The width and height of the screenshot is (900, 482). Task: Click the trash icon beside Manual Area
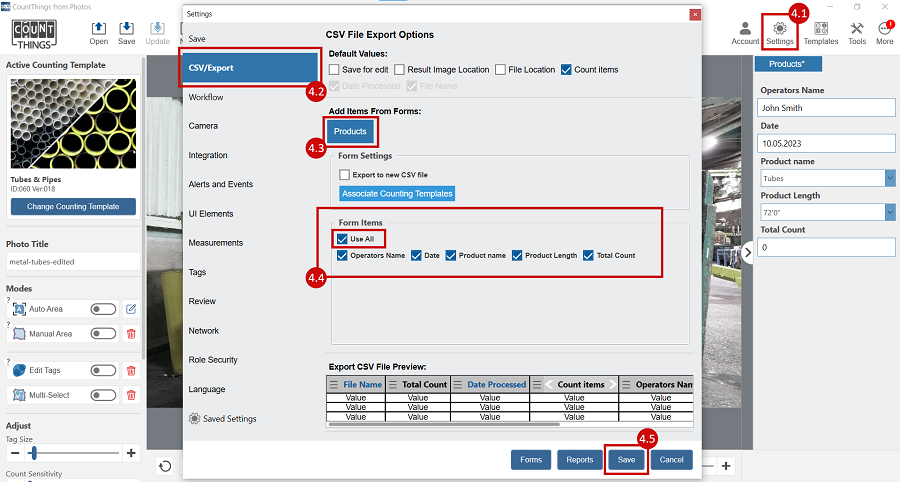click(131, 334)
